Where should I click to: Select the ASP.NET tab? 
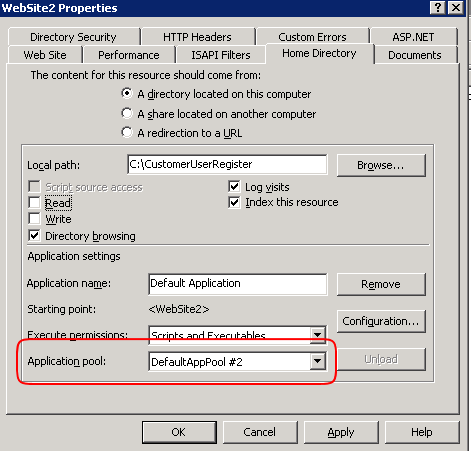(414, 37)
